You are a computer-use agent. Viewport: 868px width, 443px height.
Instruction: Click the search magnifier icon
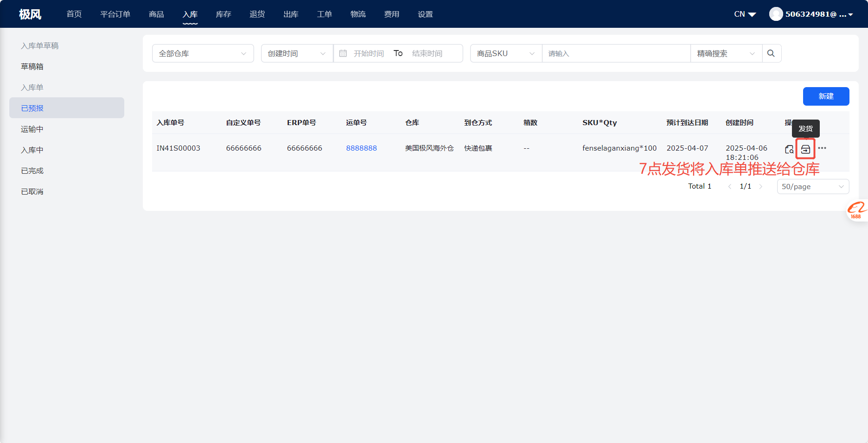pyautogui.click(x=771, y=53)
